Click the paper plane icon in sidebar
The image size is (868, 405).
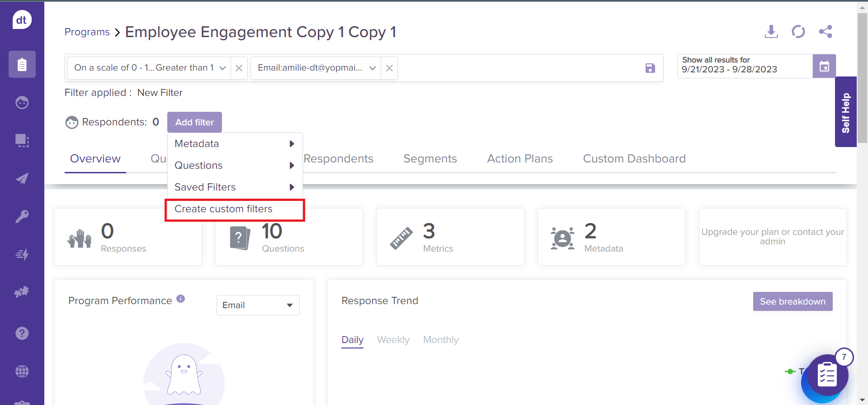point(22,178)
